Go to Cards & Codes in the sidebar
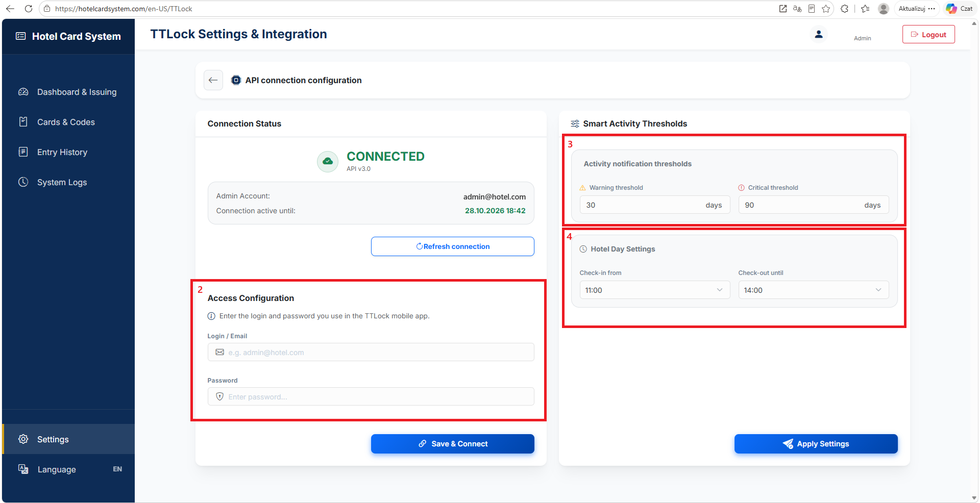The width and height of the screenshot is (980, 503). click(68, 122)
